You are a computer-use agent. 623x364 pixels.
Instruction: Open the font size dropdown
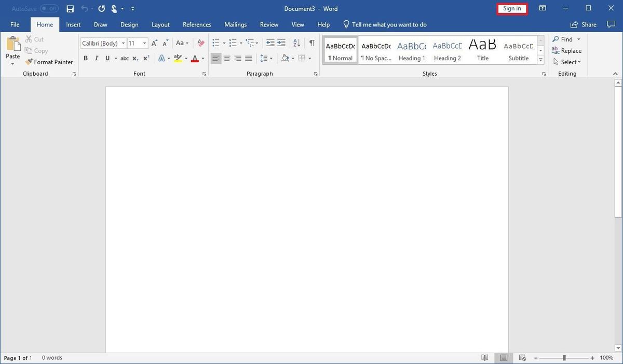(x=145, y=43)
